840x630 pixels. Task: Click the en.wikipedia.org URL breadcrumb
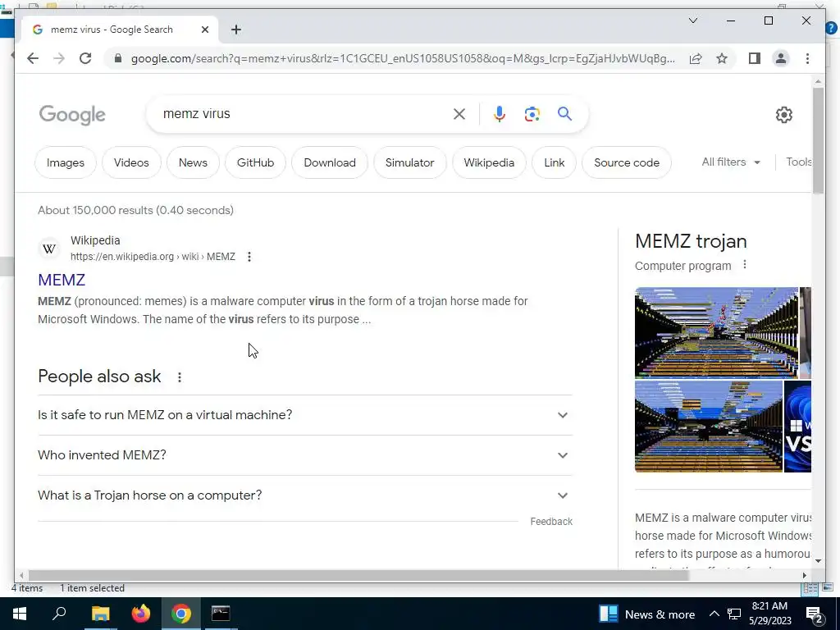pos(153,257)
